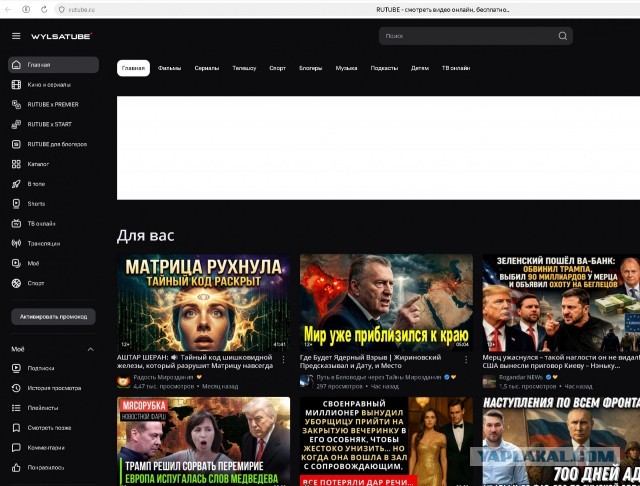Open Радость Мироздания channel link
640x486 pixels.
(163, 377)
